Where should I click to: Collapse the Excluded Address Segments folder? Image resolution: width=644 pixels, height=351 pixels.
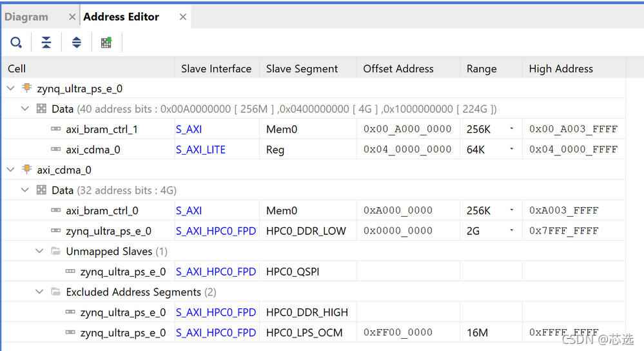tap(40, 292)
